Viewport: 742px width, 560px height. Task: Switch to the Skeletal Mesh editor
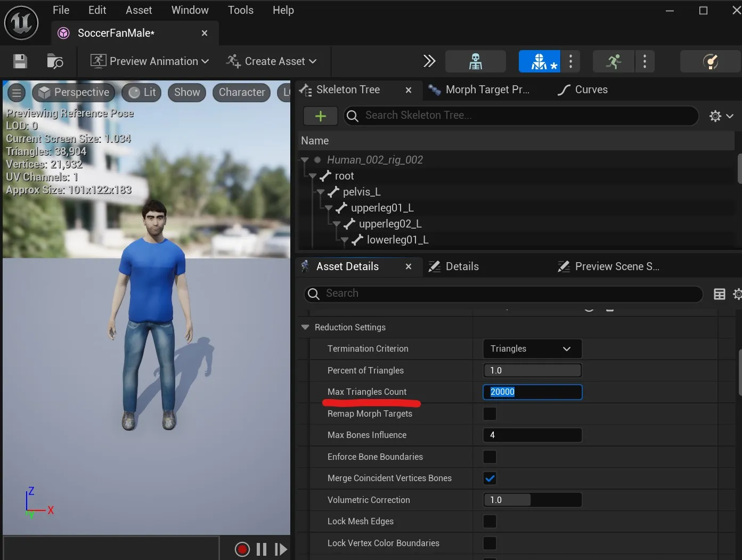click(x=539, y=61)
